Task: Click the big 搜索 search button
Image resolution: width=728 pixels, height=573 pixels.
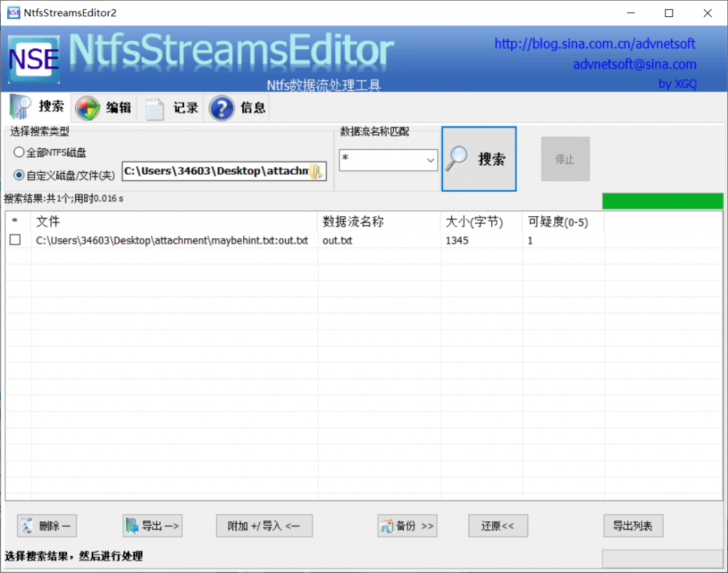Action: tap(478, 159)
